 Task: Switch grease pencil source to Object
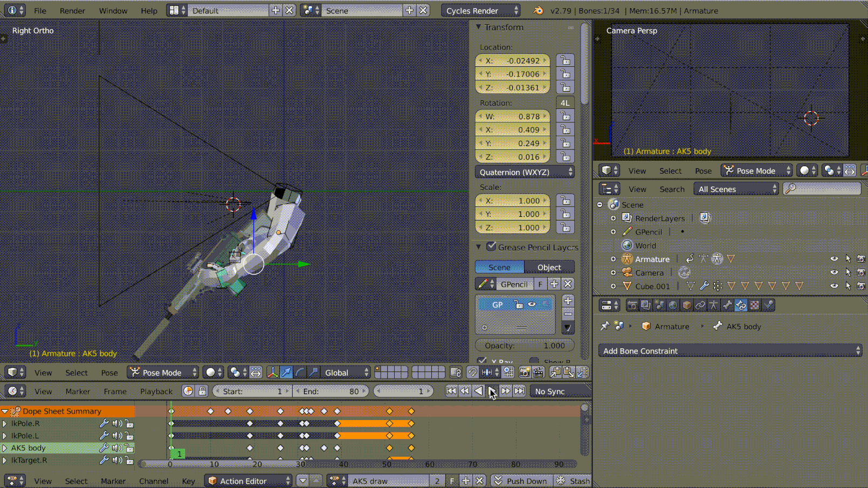549,267
